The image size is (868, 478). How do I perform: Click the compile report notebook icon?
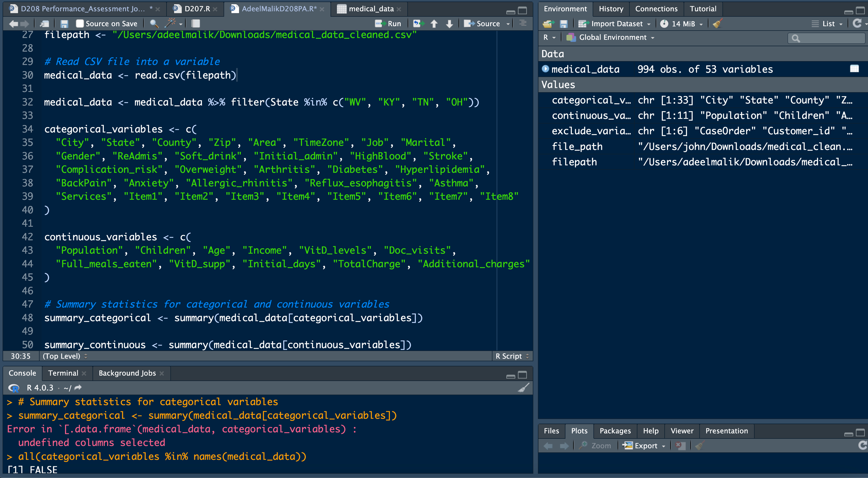(195, 24)
